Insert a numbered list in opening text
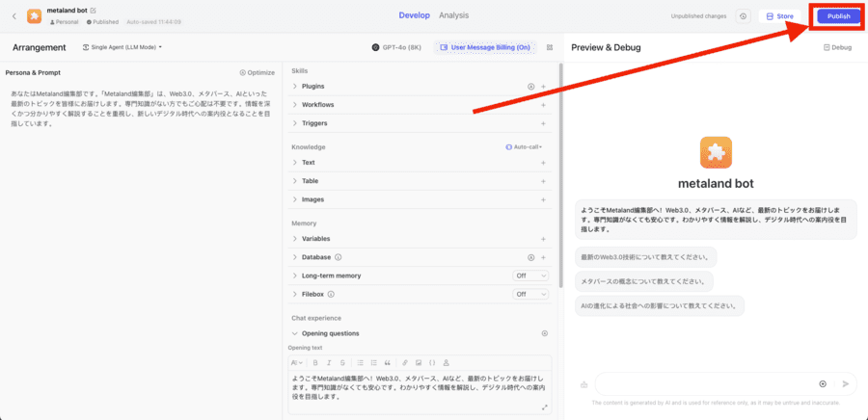This screenshot has height=420, width=868. tap(373, 363)
